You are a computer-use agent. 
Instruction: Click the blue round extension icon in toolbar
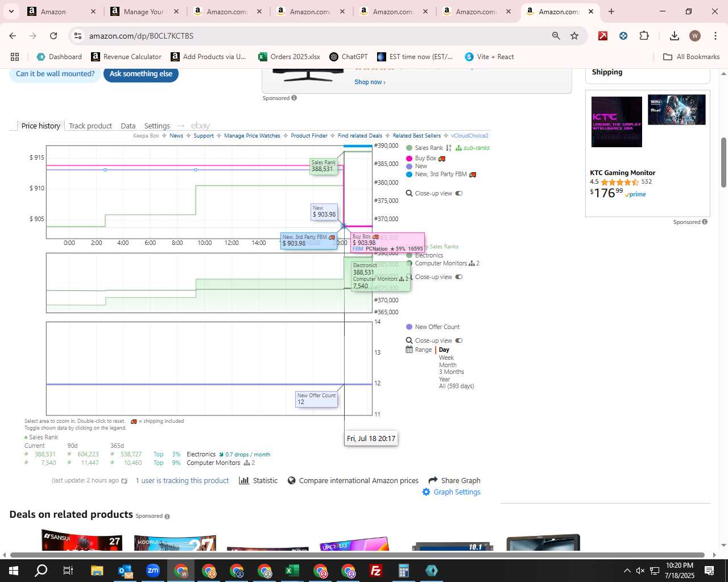point(623,36)
